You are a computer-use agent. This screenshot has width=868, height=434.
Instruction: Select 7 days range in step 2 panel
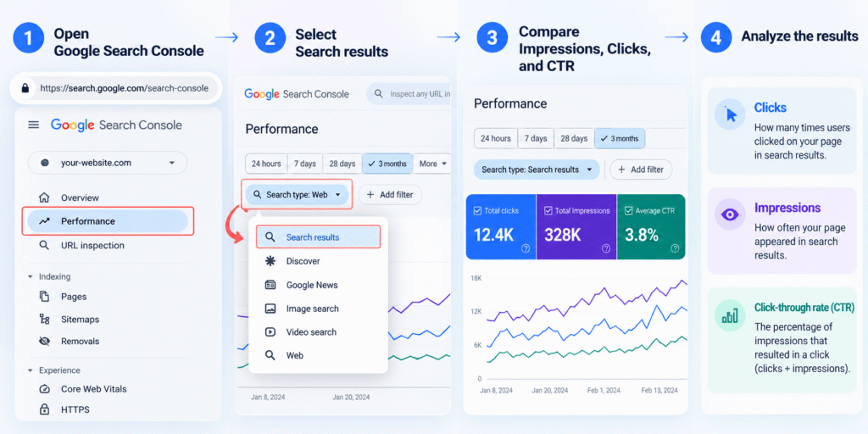pyautogui.click(x=304, y=164)
